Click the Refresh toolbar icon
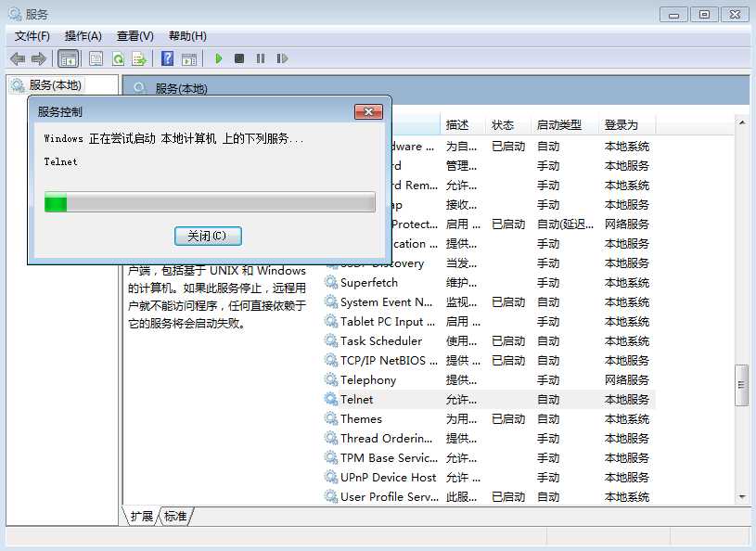Screen dimensions: 756x551 [x=118, y=58]
